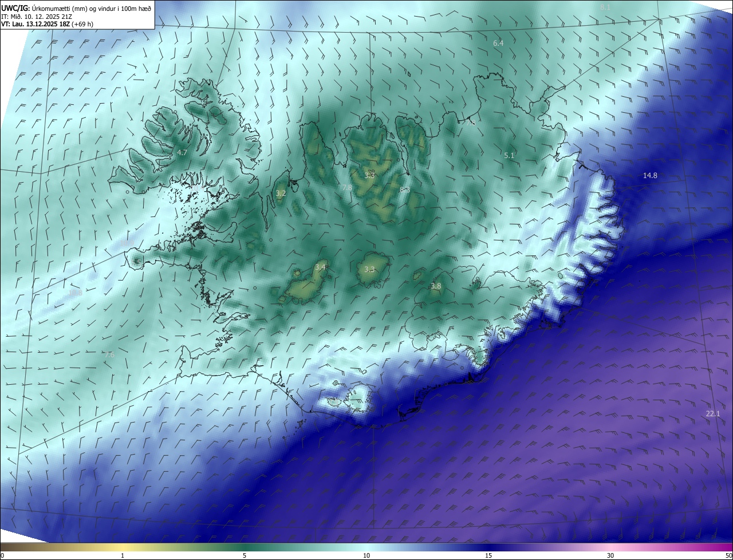The image size is (733, 560).
Task: Click the 3.2 value label
Action: pyautogui.click(x=281, y=194)
